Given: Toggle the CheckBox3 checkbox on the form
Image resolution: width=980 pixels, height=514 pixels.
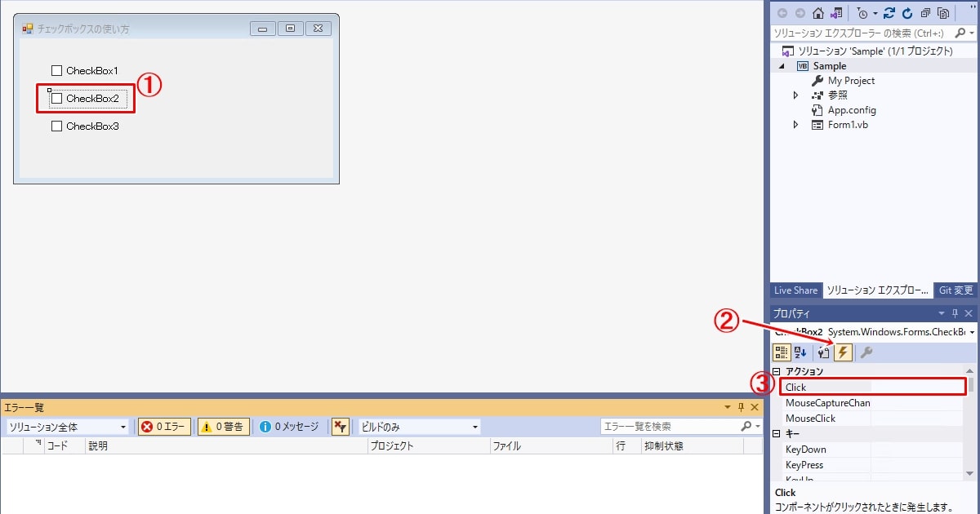Looking at the screenshot, I should 57,126.
